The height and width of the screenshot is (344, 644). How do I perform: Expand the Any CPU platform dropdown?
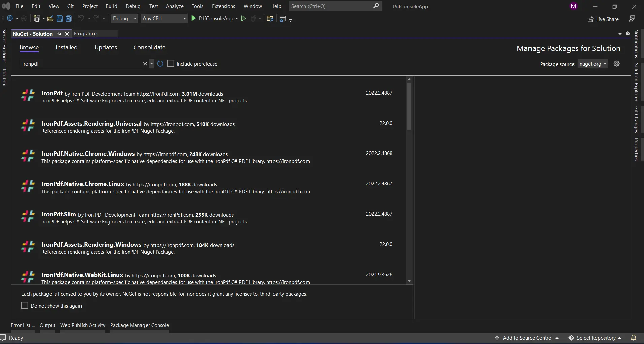coord(164,19)
